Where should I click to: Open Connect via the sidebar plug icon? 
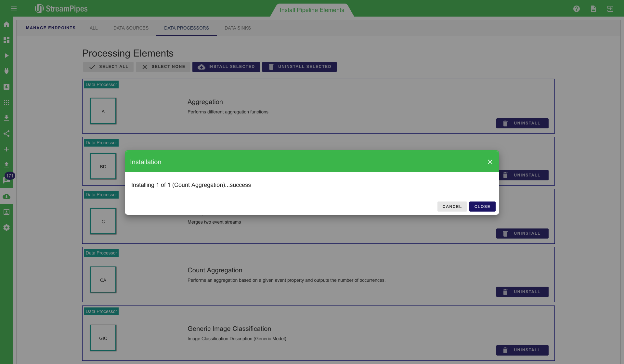[x=6, y=71]
